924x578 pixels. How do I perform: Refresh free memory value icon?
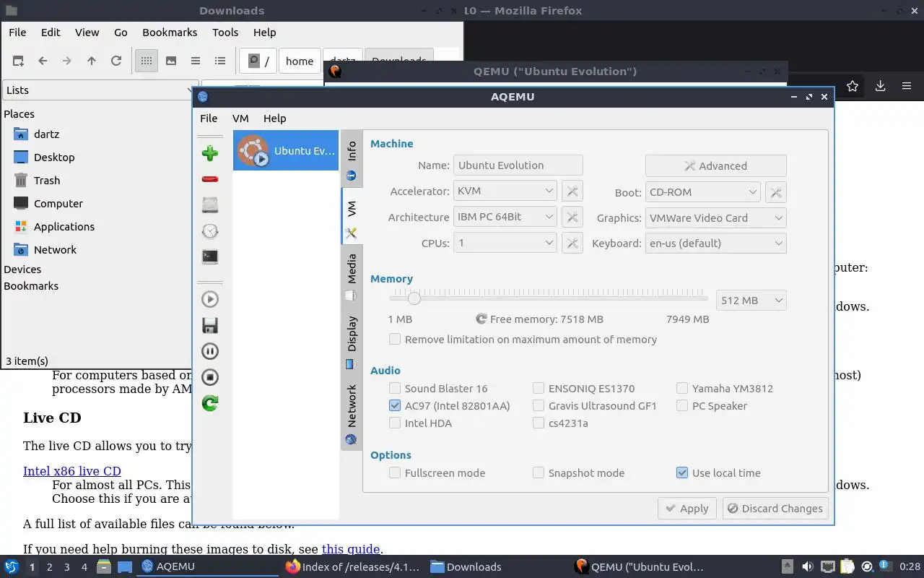pyautogui.click(x=481, y=319)
